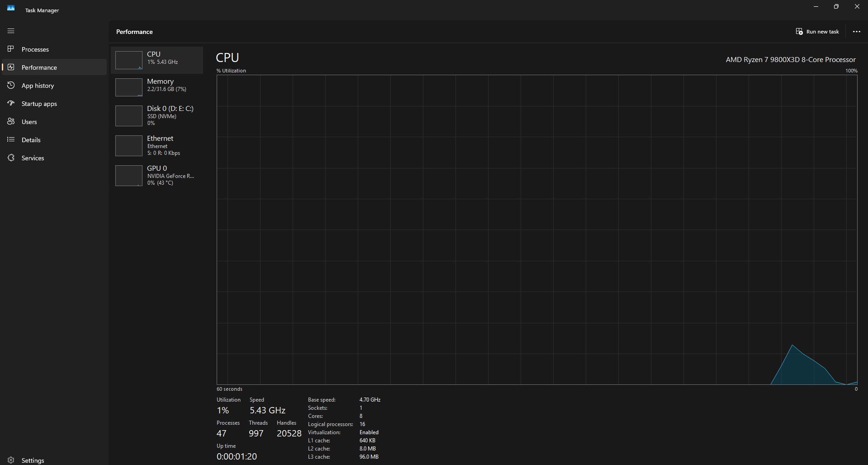
Task: Click the % Utilization graph label
Action: tap(231, 71)
